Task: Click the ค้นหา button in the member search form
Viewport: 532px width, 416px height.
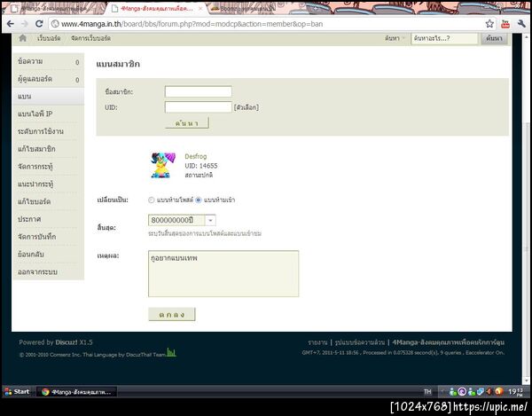Action: pos(187,123)
